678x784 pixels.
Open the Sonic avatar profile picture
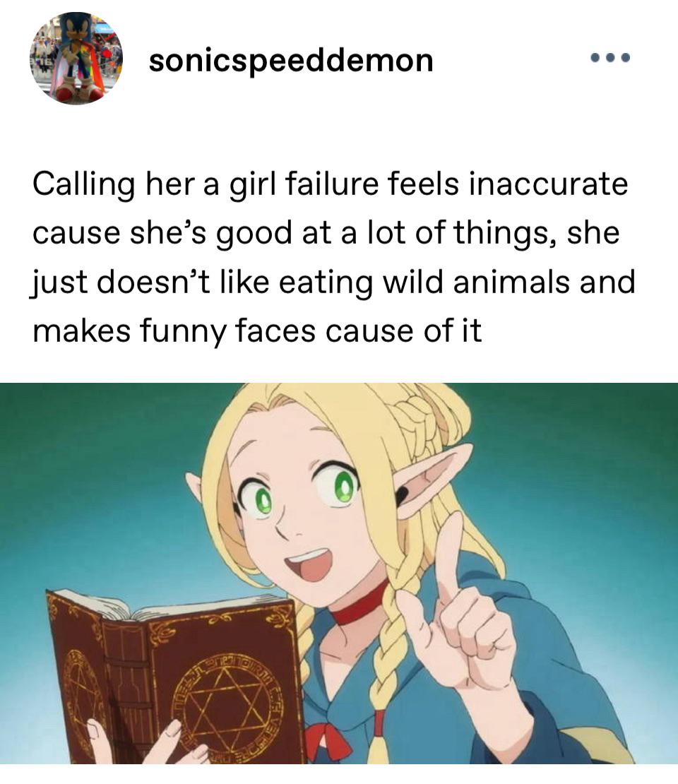point(76,58)
